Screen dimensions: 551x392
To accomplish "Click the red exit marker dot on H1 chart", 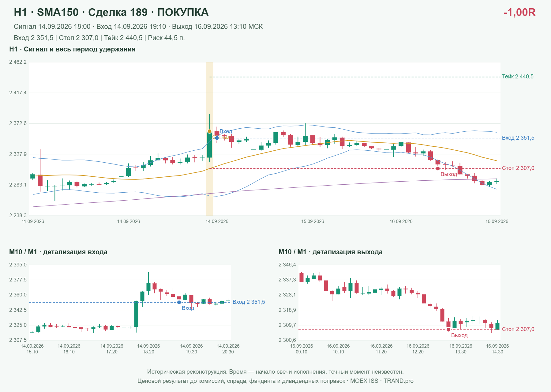I will click(438, 168).
